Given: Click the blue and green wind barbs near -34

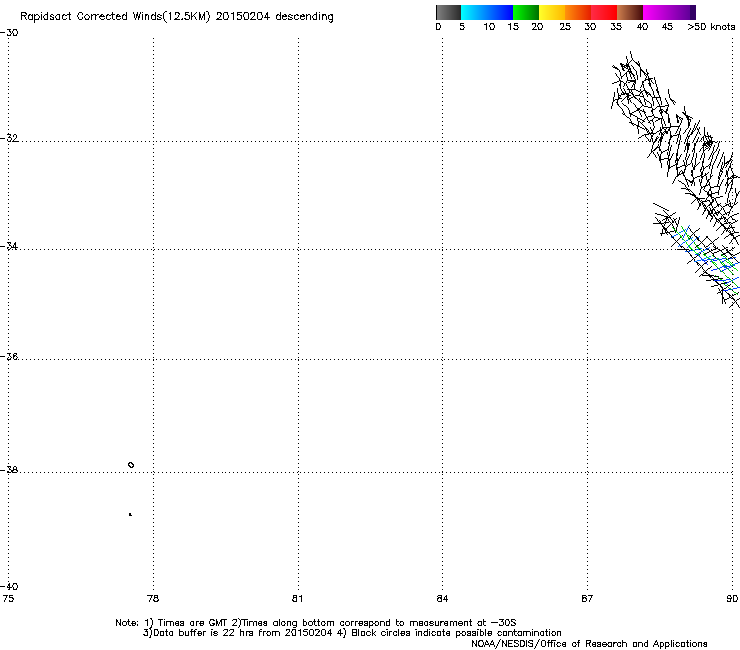Looking at the screenshot, I should click(x=708, y=260).
